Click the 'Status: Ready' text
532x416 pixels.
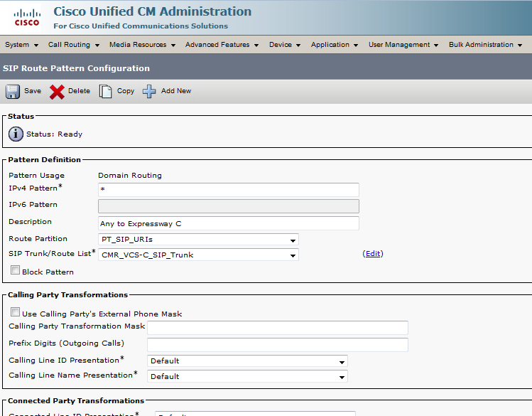click(x=54, y=134)
